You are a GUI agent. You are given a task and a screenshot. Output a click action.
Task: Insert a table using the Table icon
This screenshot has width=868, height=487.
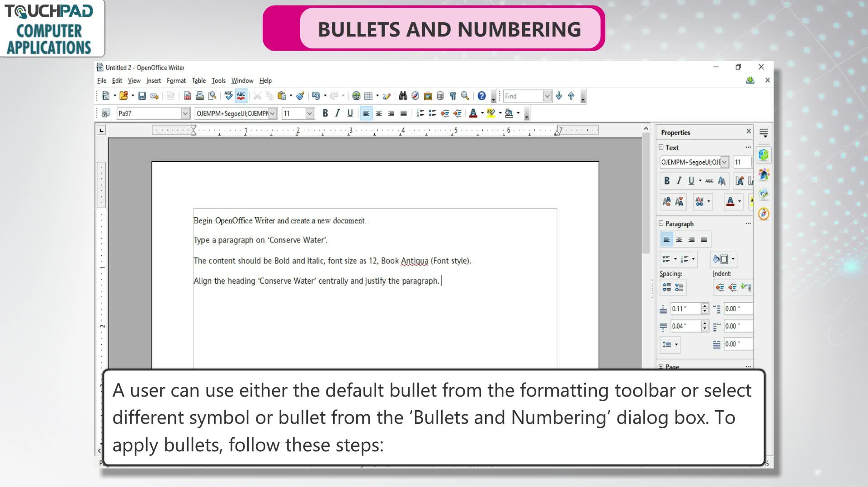(368, 96)
